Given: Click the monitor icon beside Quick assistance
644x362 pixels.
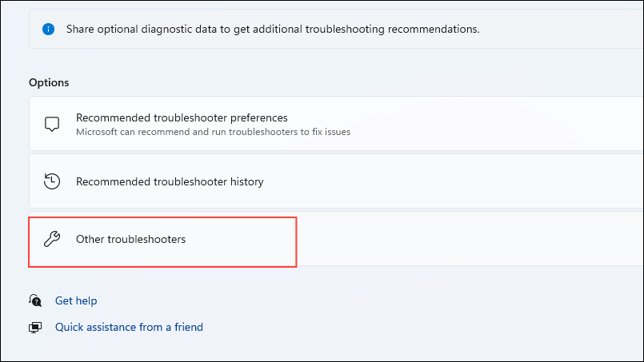Looking at the screenshot, I should tap(35, 327).
